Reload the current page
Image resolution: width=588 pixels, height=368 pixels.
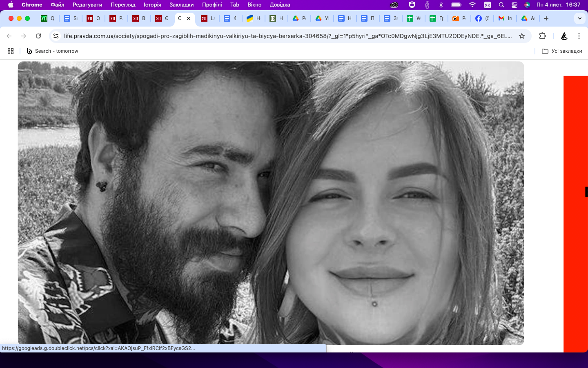click(x=38, y=36)
